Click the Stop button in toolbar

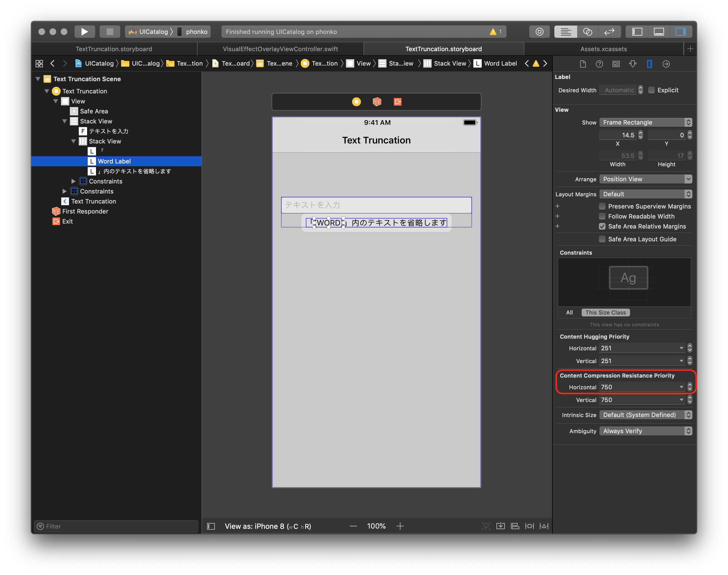109,32
